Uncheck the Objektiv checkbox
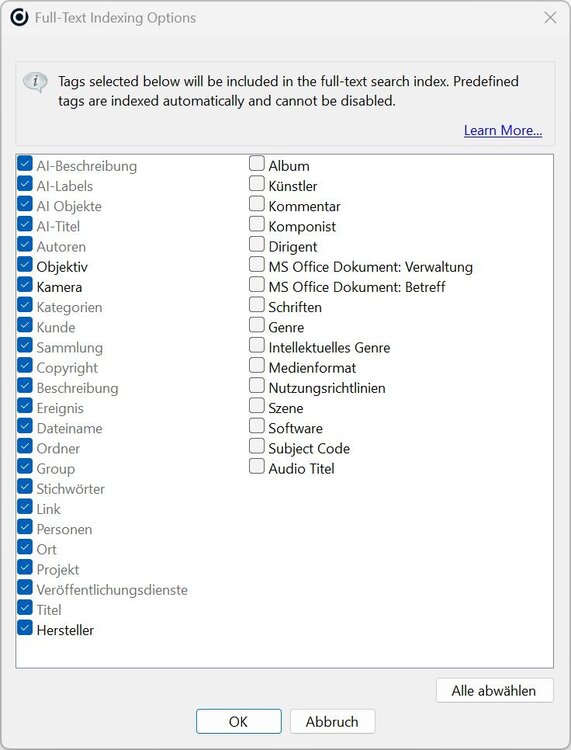 [x=25, y=265]
